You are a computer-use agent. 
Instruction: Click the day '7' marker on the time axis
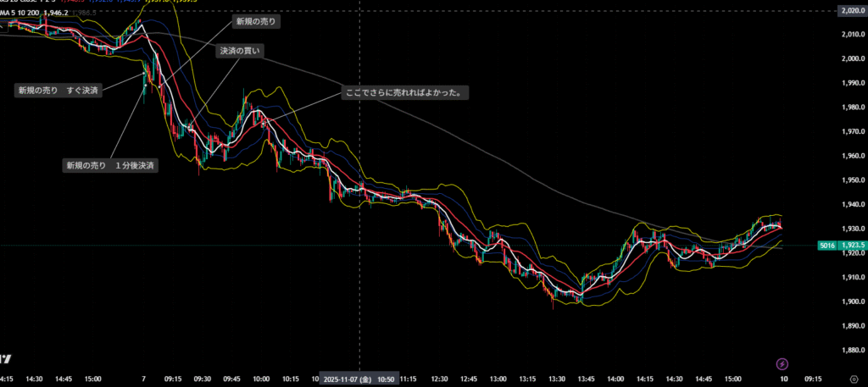(x=143, y=380)
